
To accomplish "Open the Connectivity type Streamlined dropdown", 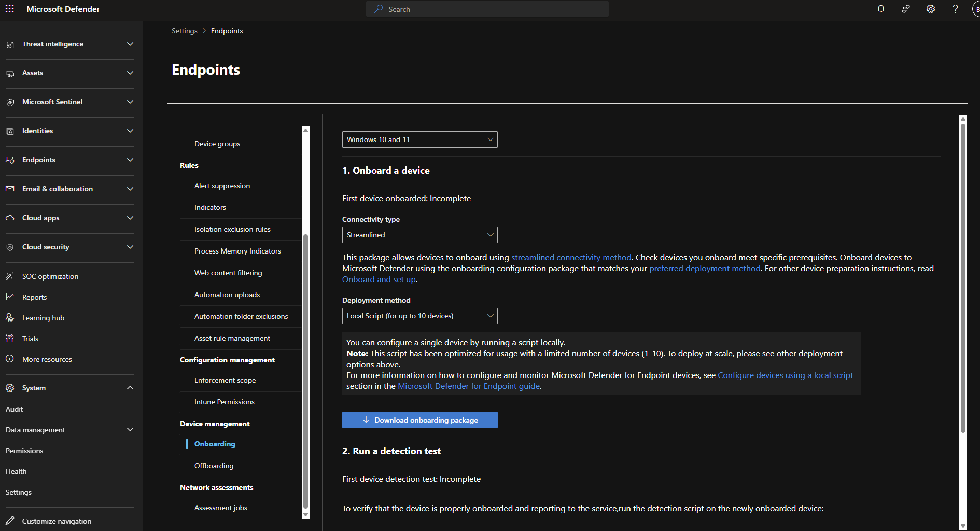I will [419, 235].
